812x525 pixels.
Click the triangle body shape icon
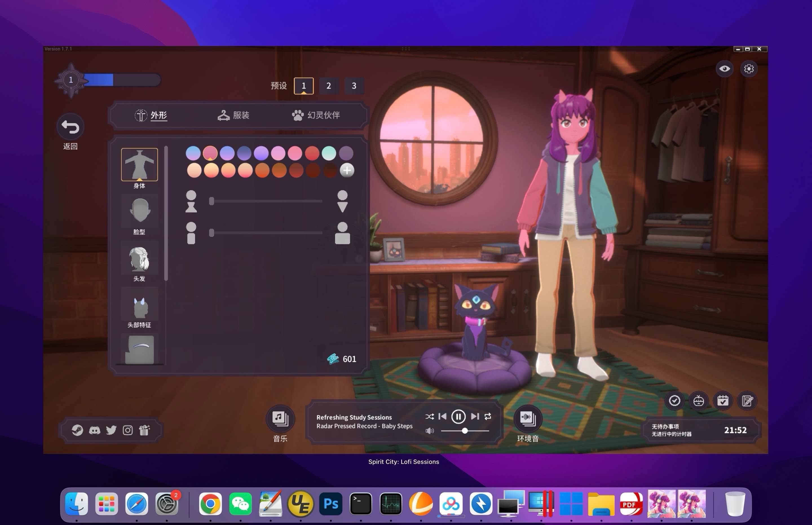tap(342, 202)
